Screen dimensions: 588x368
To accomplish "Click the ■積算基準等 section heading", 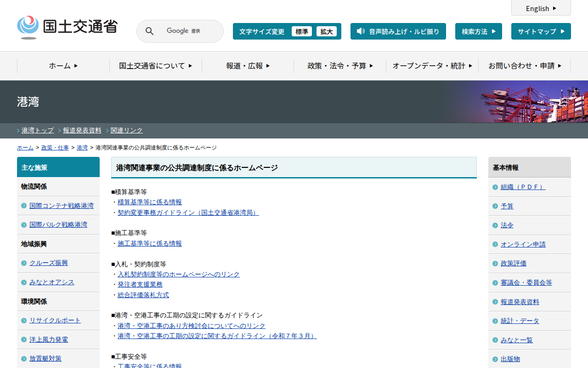I will point(129,192).
